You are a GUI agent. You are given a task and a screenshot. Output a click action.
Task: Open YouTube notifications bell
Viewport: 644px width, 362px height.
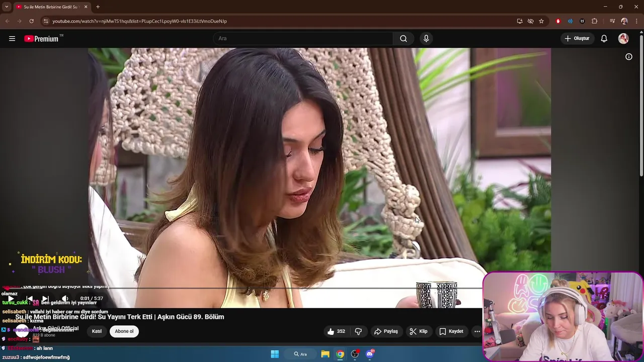click(604, 39)
